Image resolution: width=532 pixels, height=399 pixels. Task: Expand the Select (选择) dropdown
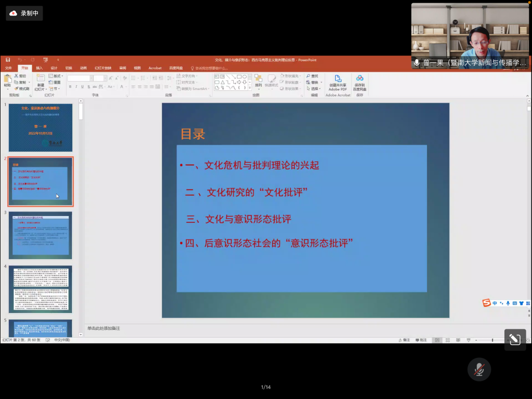tap(313, 88)
